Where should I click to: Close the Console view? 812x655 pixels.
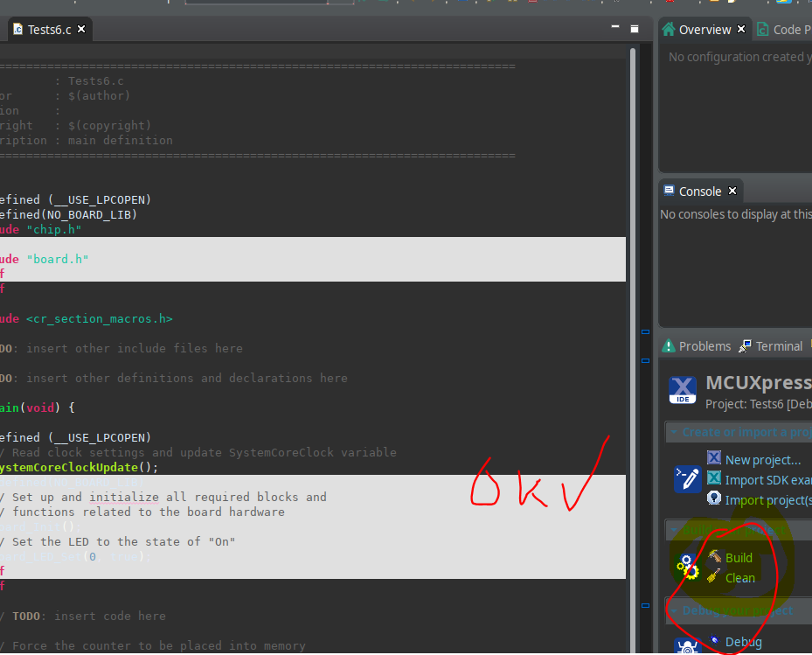coord(732,191)
